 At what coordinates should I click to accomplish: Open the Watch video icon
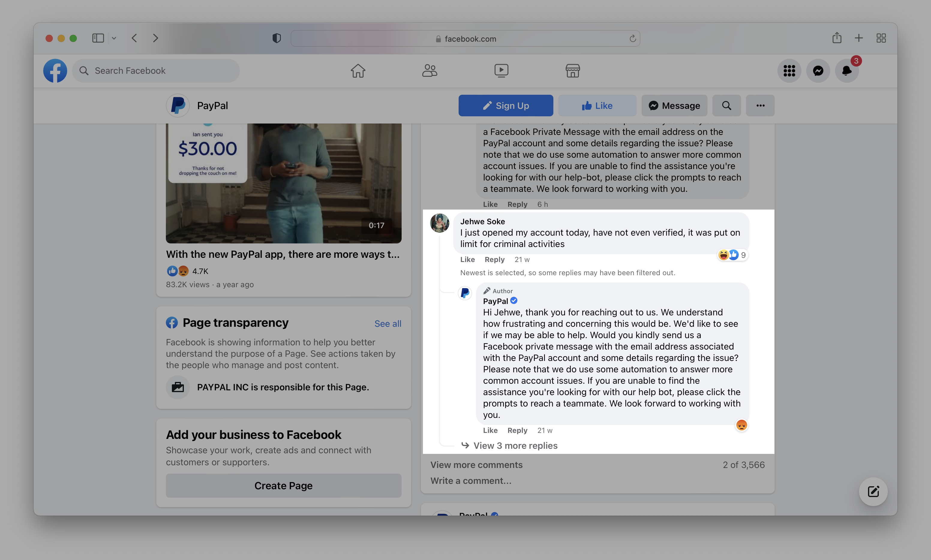pos(501,70)
